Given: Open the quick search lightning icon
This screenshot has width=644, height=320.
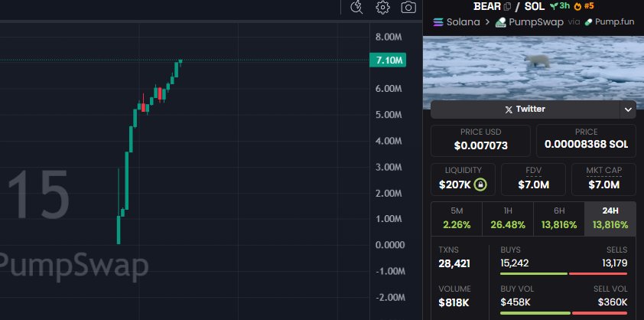Looking at the screenshot, I should coord(356,7).
